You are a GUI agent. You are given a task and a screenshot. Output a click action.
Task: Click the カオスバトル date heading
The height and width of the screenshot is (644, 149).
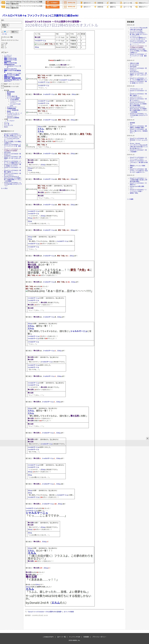(x=61, y=25)
